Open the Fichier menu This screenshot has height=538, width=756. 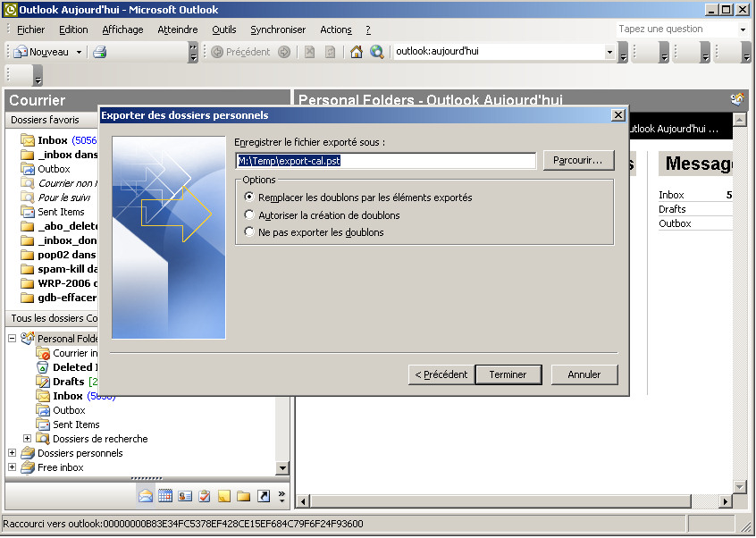click(x=31, y=29)
